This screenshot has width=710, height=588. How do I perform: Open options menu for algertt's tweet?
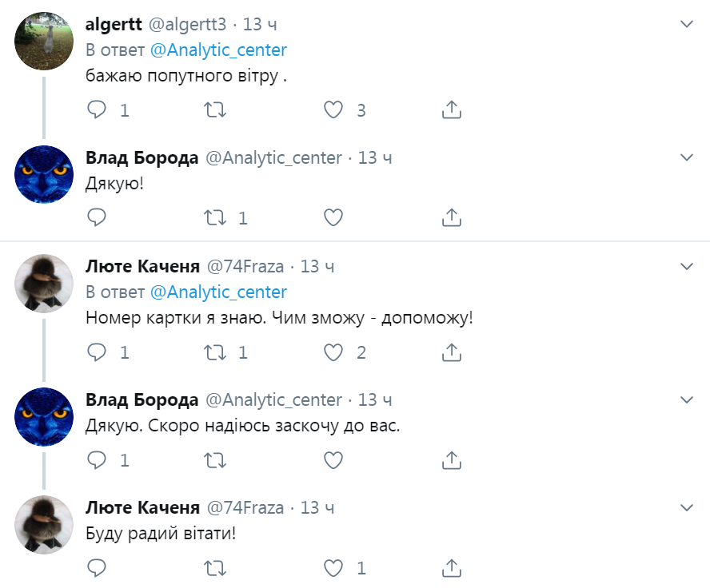(685, 24)
